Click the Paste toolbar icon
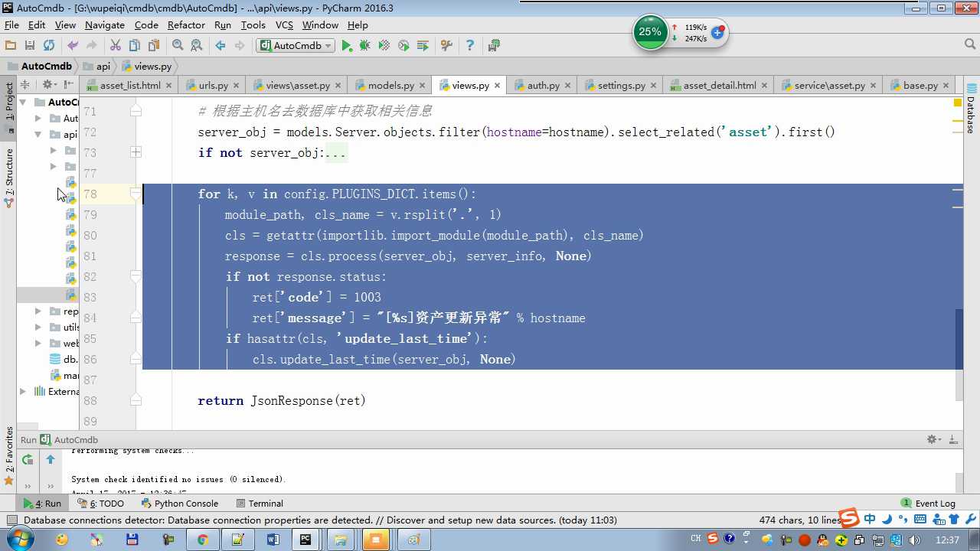The image size is (980, 551). click(x=154, y=46)
